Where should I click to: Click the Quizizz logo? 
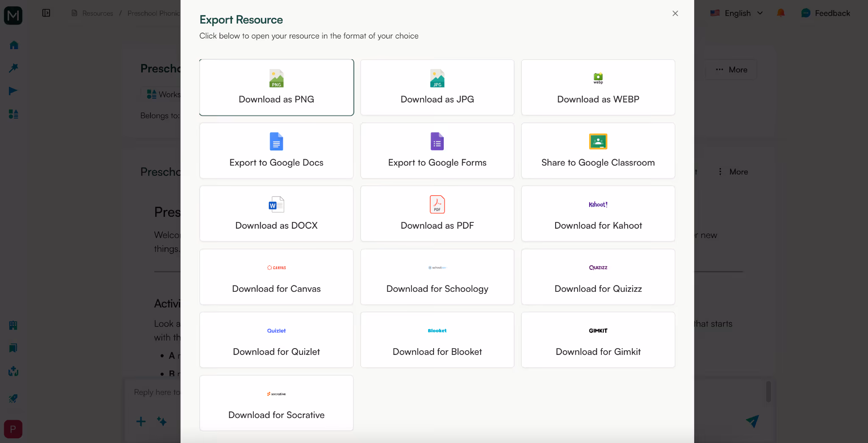point(598,268)
